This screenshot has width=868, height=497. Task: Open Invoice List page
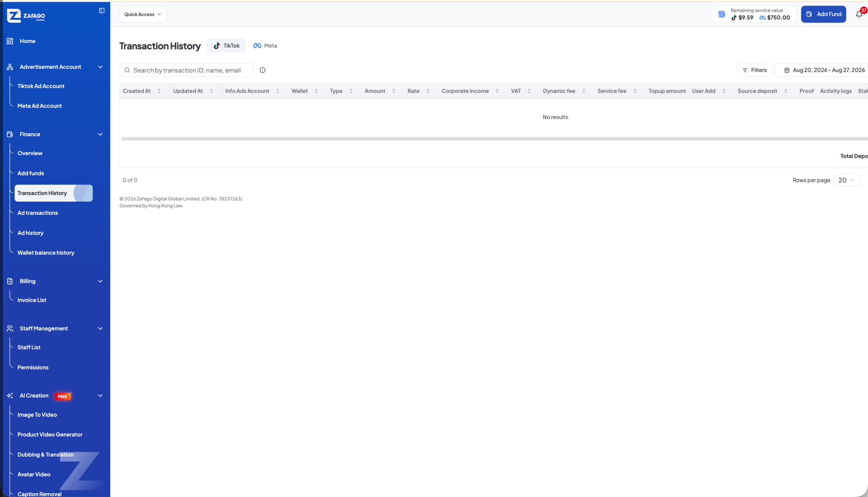click(32, 300)
